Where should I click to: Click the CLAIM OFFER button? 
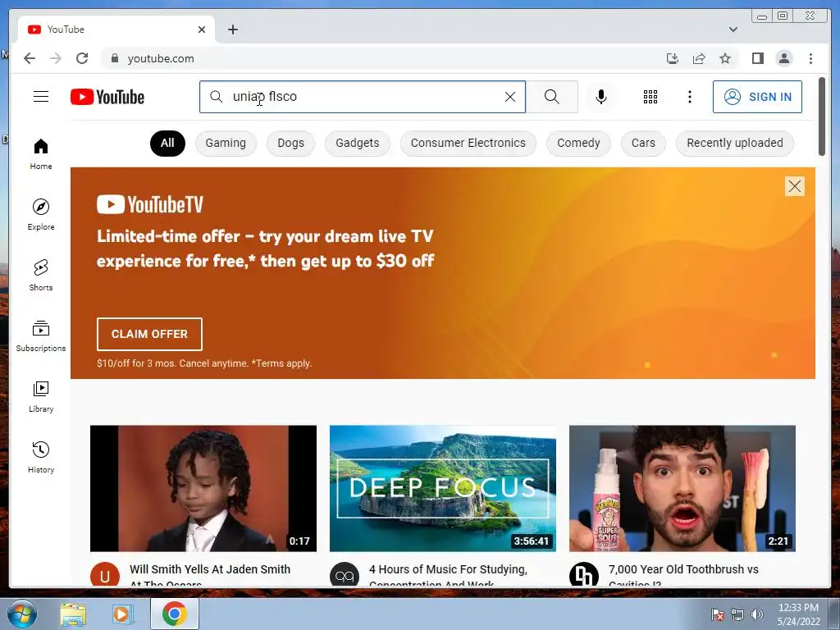click(x=149, y=334)
